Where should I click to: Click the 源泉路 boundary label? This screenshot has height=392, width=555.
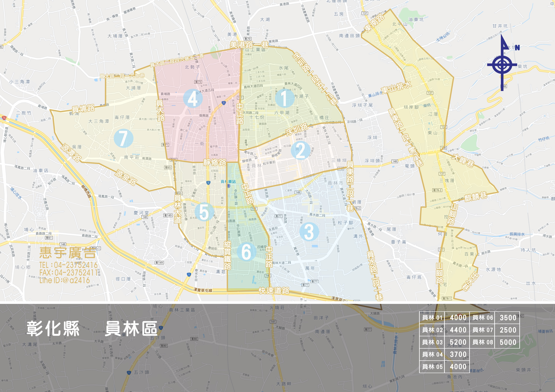point(126,178)
